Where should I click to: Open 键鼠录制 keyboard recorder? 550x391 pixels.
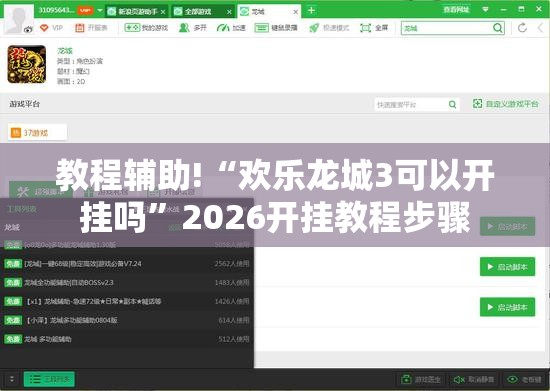(x=276, y=28)
